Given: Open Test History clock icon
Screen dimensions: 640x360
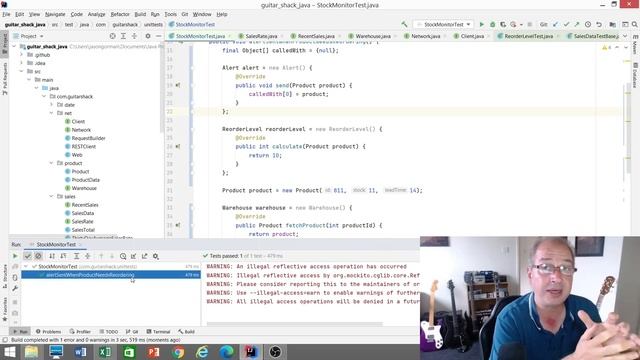Looking at the screenshot, I should [123, 256].
